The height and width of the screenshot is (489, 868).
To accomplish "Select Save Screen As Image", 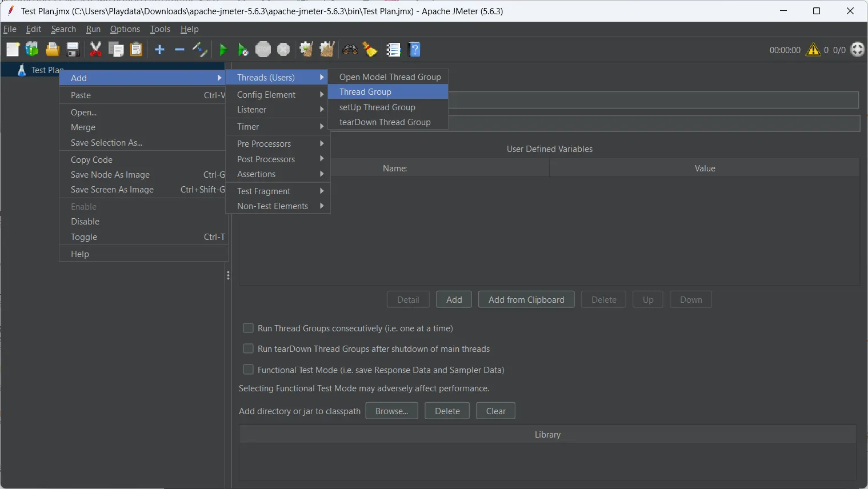I will point(143,190).
